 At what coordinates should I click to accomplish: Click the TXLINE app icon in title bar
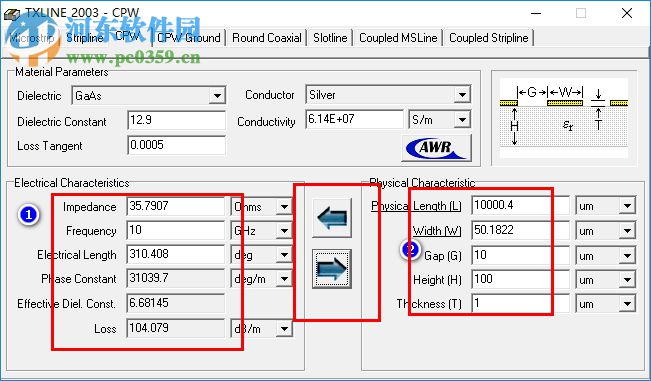11,14
